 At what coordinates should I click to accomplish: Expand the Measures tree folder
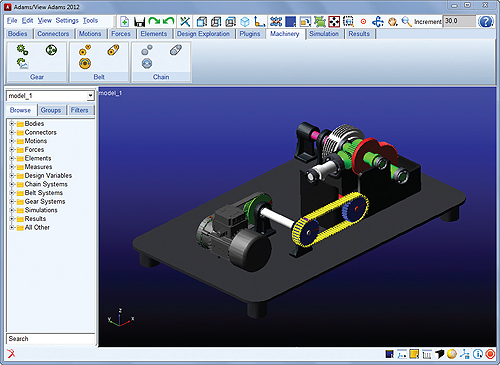point(12,167)
